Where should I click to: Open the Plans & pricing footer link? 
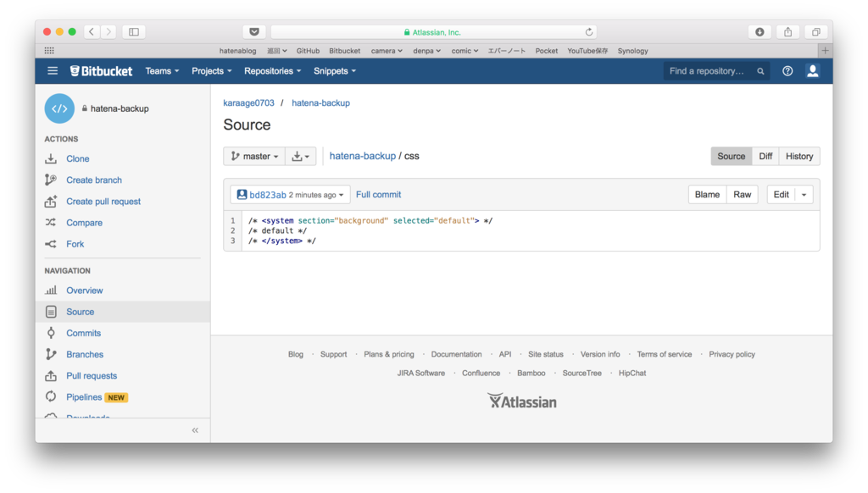pos(388,354)
